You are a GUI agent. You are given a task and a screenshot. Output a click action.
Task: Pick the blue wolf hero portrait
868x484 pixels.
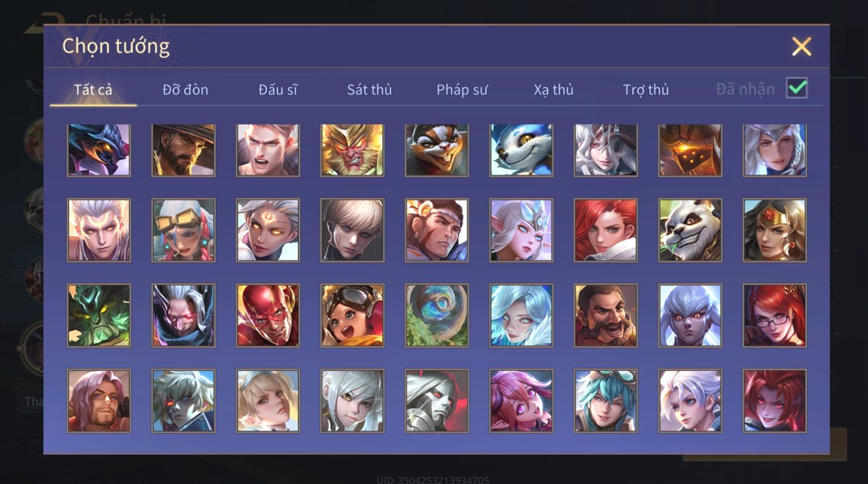[x=521, y=149]
